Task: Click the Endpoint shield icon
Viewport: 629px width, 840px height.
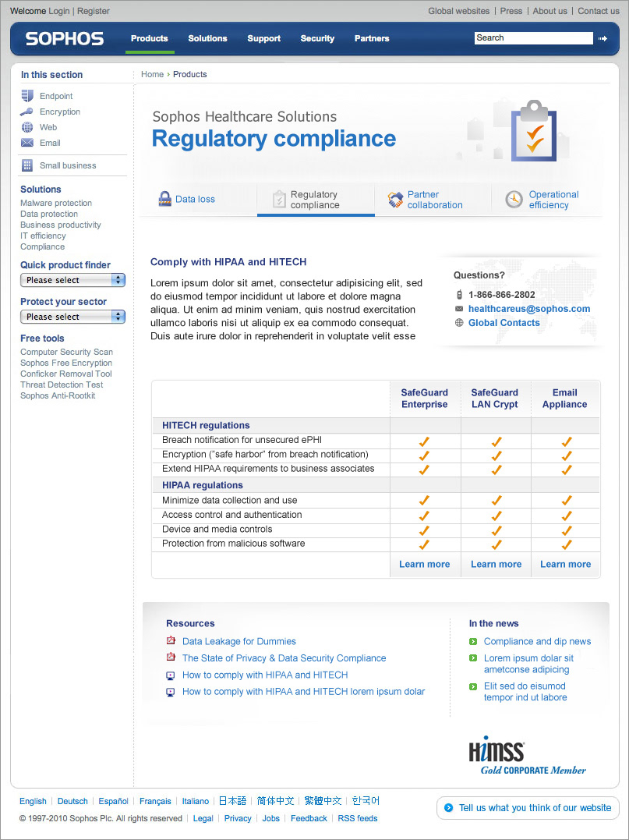Action: [27, 96]
